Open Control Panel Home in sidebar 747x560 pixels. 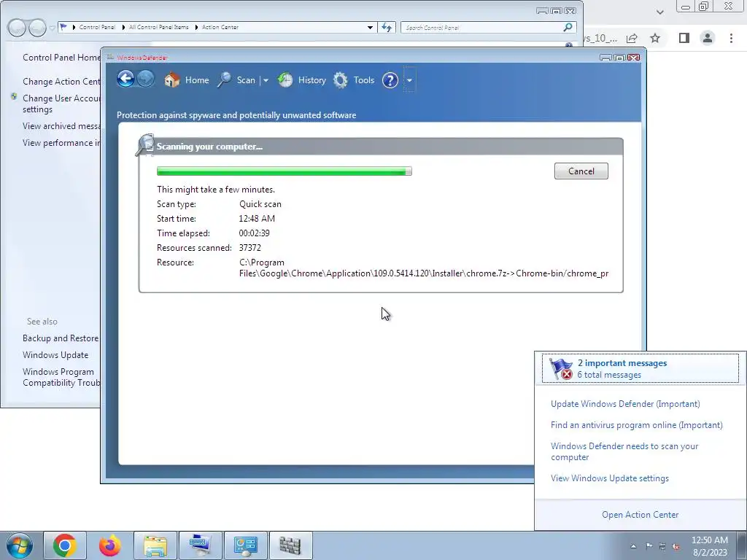(61, 57)
